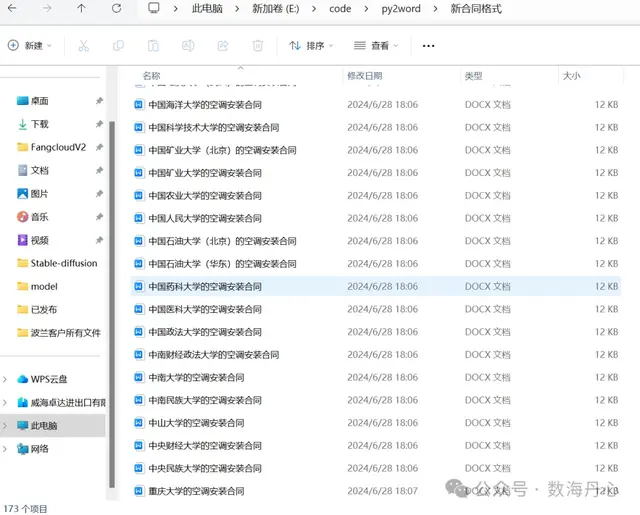Sort by the 名称 column header
Viewport: 640px width, 515px height.
pyautogui.click(x=151, y=75)
